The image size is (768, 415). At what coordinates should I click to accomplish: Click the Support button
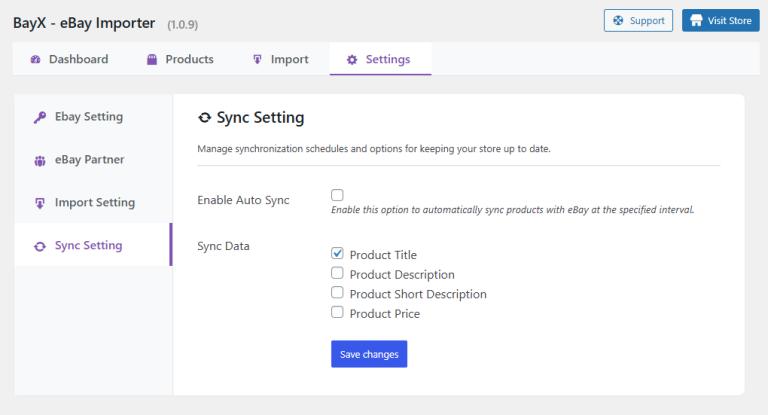coord(638,21)
